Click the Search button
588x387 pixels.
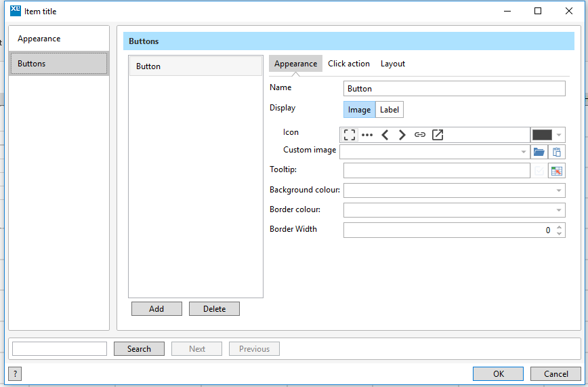coord(139,349)
